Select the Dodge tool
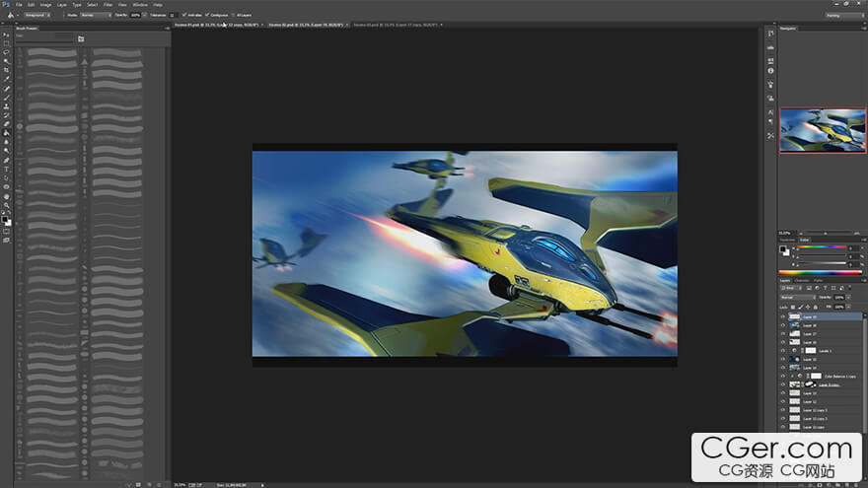The width and height of the screenshot is (868, 488). tap(6, 151)
